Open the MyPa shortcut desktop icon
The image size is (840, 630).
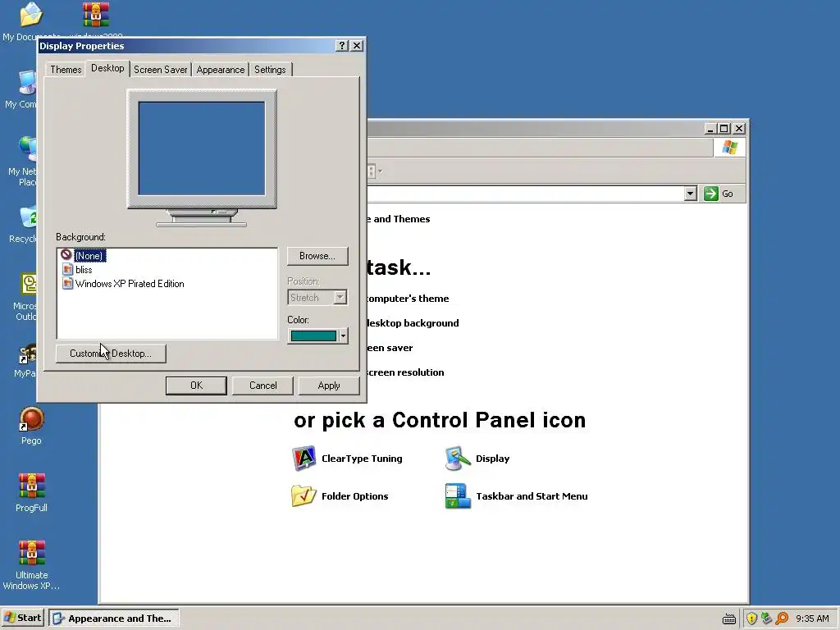[x=28, y=353]
